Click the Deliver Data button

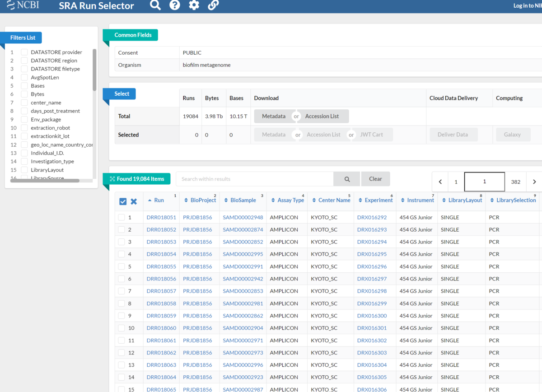click(x=453, y=135)
